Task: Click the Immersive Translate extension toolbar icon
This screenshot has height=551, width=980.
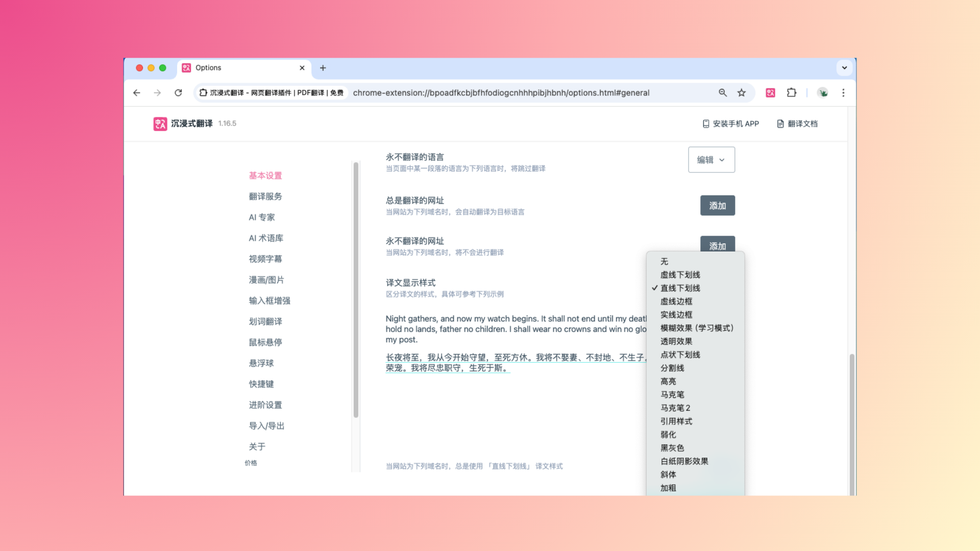Action: click(x=770, y=93)
